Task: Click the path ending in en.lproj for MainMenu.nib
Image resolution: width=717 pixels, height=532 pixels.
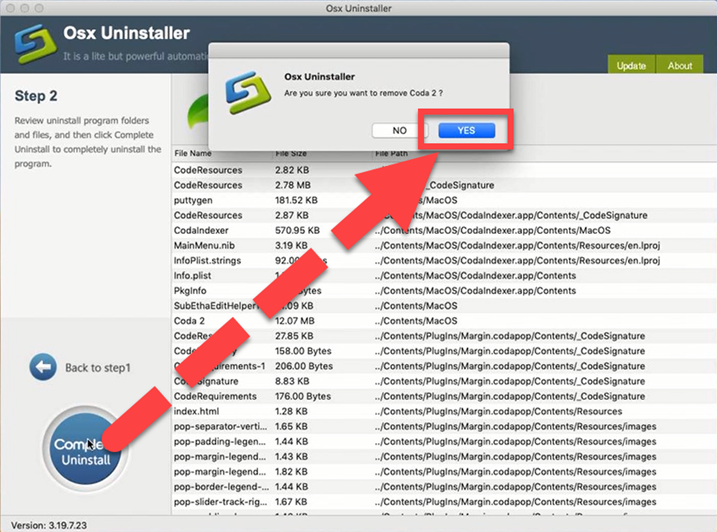Action: coord(517,245)
